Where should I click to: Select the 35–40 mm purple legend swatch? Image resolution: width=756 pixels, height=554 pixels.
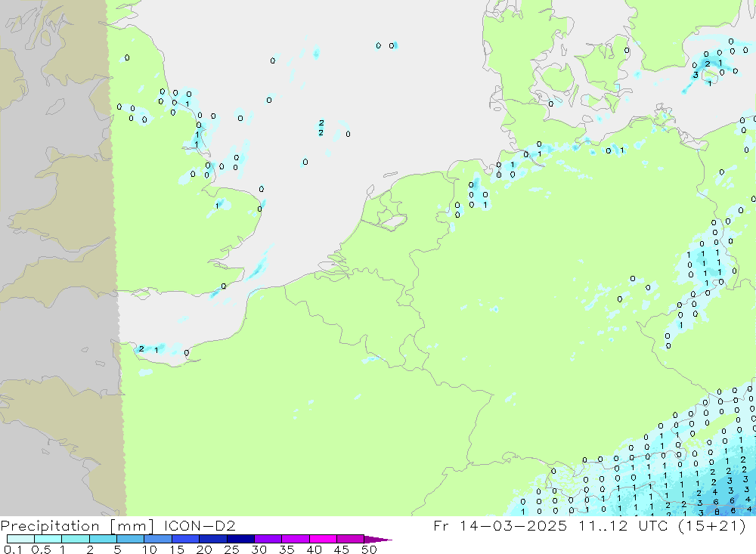click(296, 539)
